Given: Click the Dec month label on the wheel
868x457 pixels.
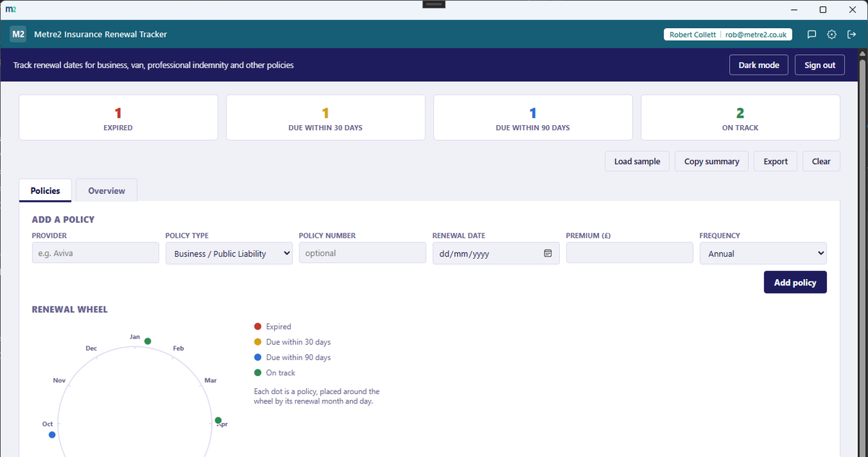Looking at the screenshot, I should tap(91, 349).
